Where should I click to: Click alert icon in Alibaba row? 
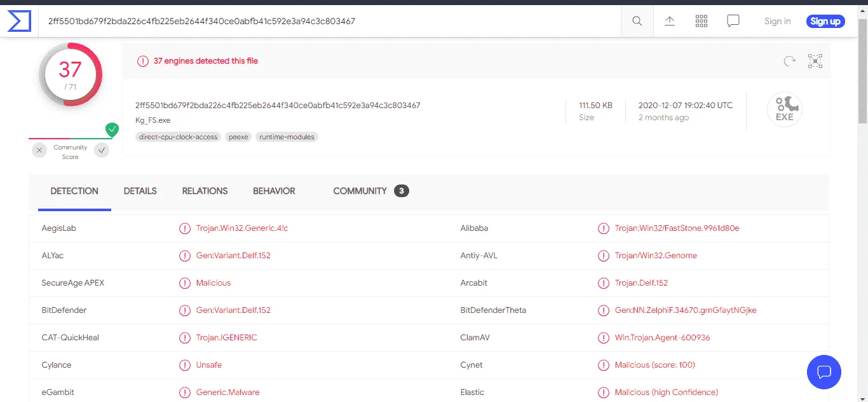[603, 228]
